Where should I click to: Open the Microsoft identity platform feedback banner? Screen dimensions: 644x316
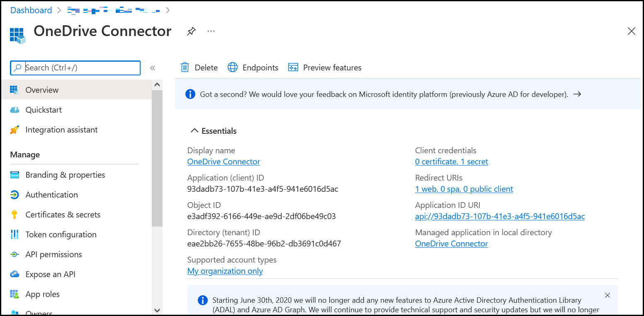tap(408, 94)
